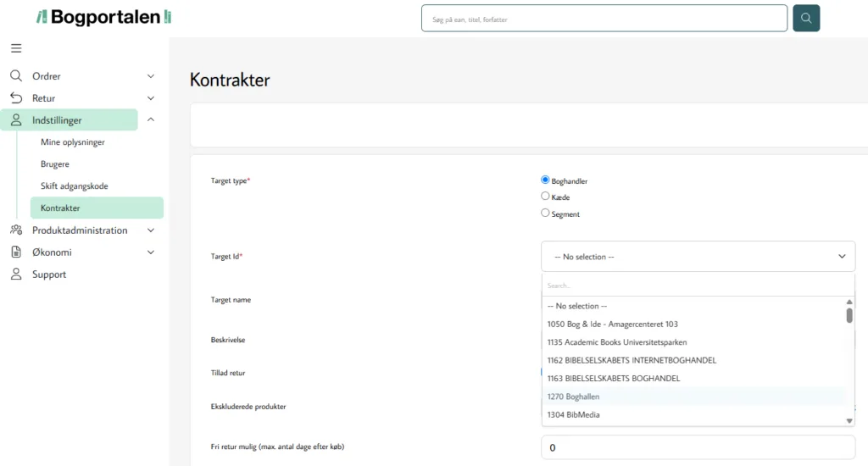The image size is (868, 466).
Task: Open Mine oplysninger page
Action: coord(73,142)
